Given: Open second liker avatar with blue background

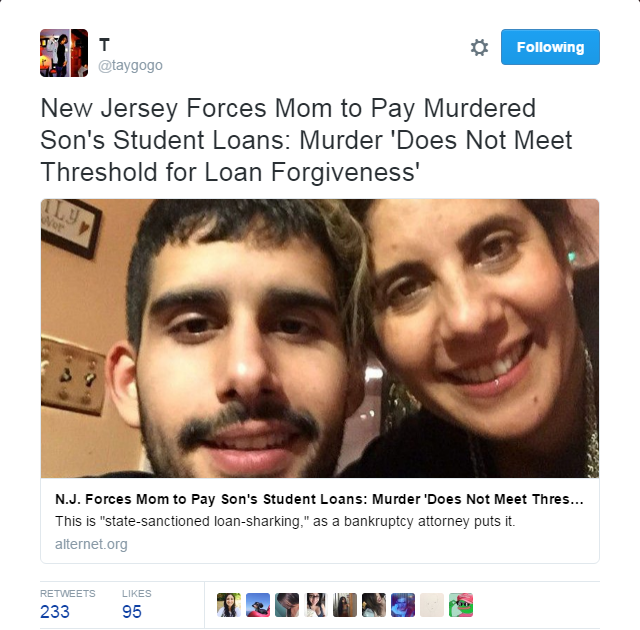Looking at the screenshot, I should pos(258,605).
